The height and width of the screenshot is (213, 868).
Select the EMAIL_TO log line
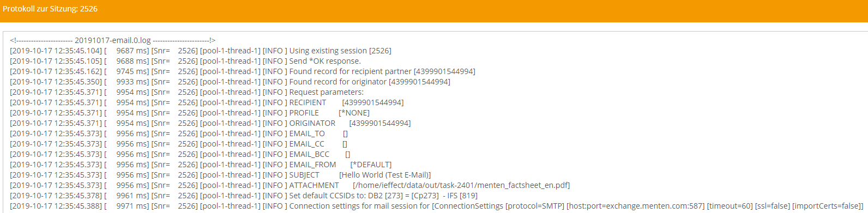[x=179, y=133]
